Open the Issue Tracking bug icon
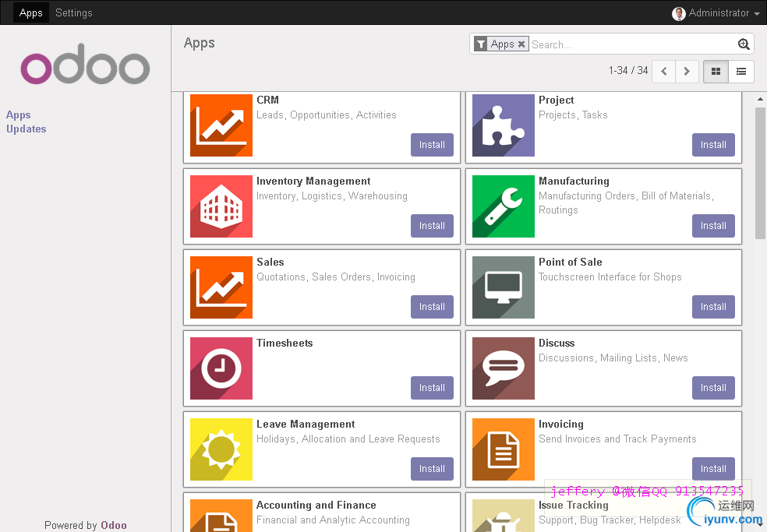The height and width of the screenshot is (532, 767). tap(504, 516)
